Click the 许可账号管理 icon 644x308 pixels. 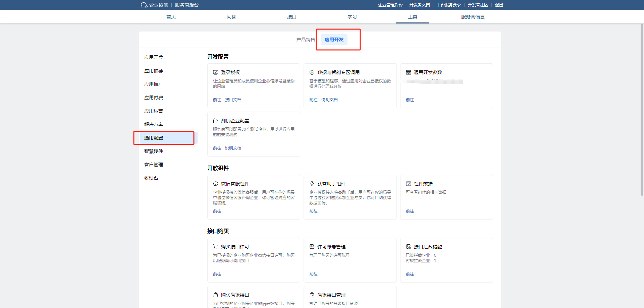click(x=312, y=247)
